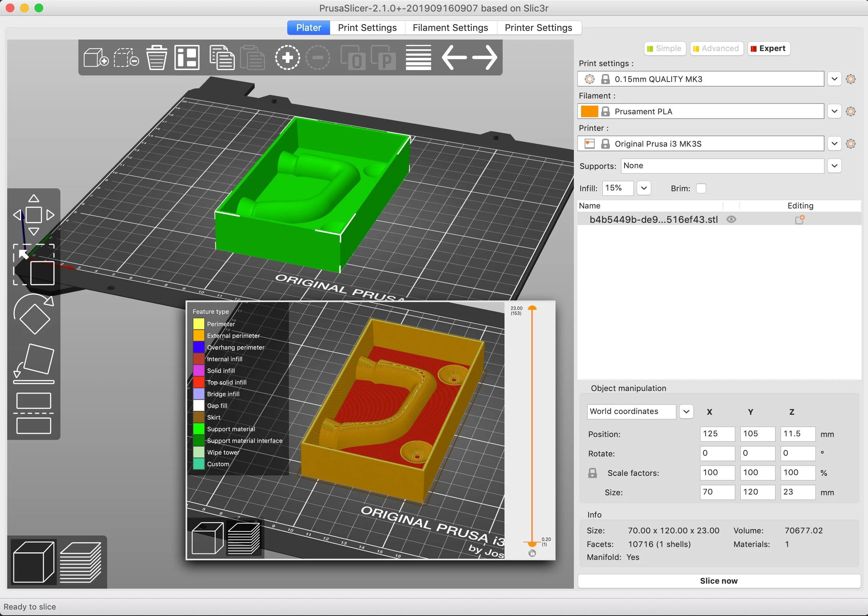868x616 pixels.
Task: Enable the Brim checkbox
Action: click(x=701, y=189)
